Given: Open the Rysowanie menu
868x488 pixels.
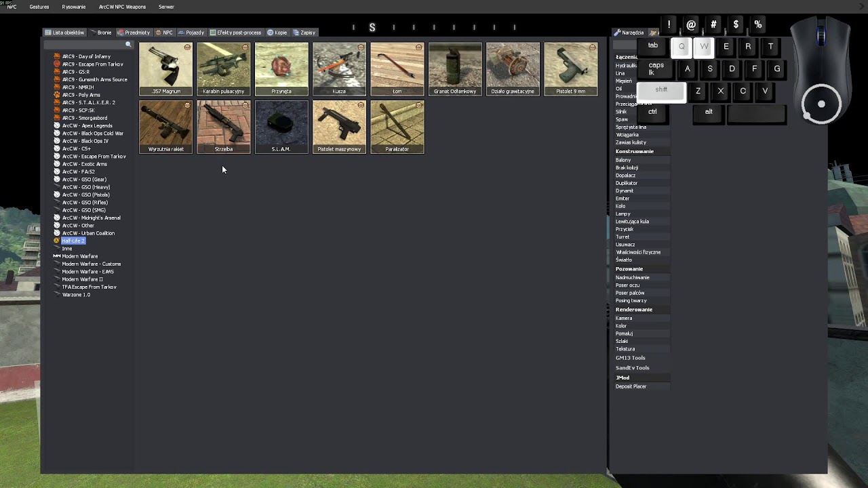Looking at the screenshot, I should click(74, 7).
